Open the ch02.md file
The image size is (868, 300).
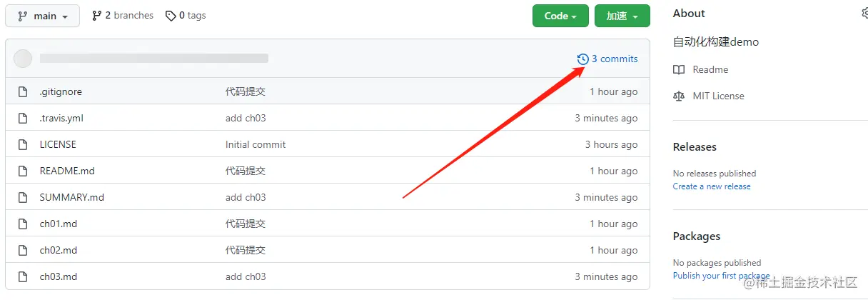(59, 250)
